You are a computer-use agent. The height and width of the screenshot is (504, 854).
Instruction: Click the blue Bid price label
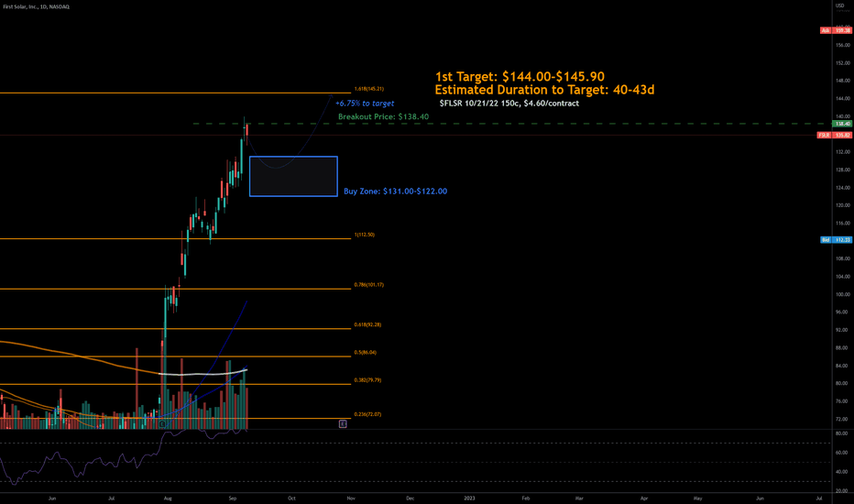coord(836,240)
